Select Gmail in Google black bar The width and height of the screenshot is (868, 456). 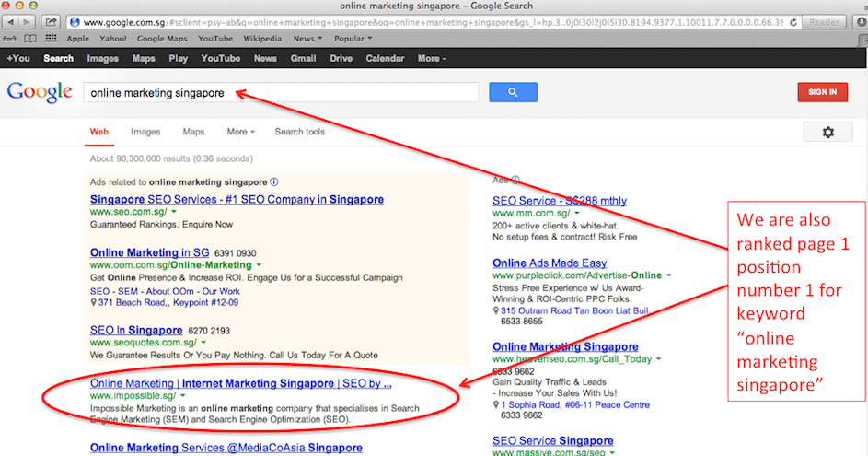303,58
